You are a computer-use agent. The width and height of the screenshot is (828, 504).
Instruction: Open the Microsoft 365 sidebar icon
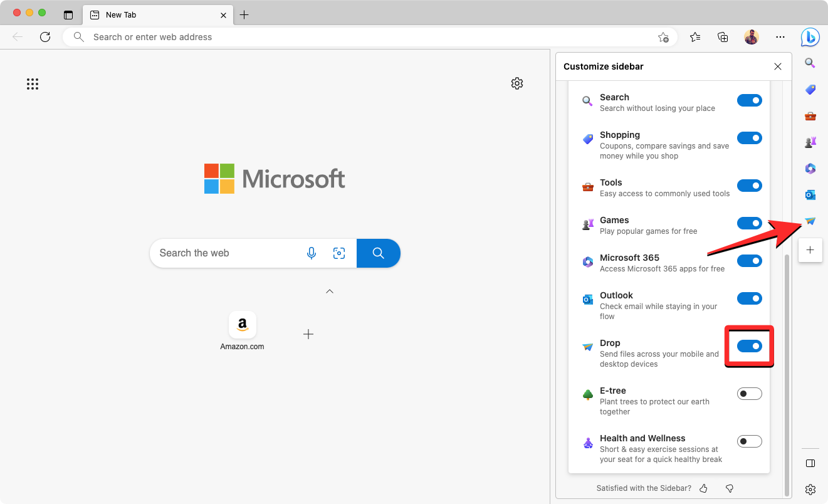810,169
